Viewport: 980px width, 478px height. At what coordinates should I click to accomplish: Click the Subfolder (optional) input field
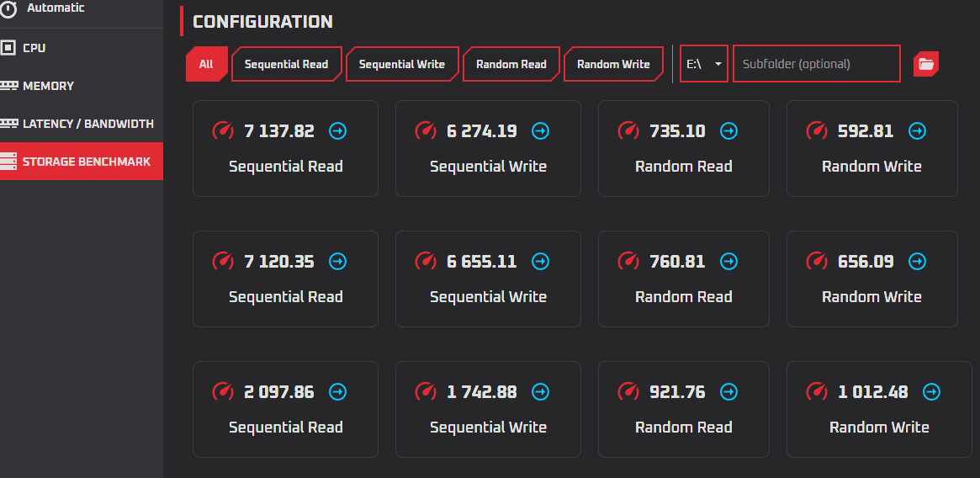816,64
